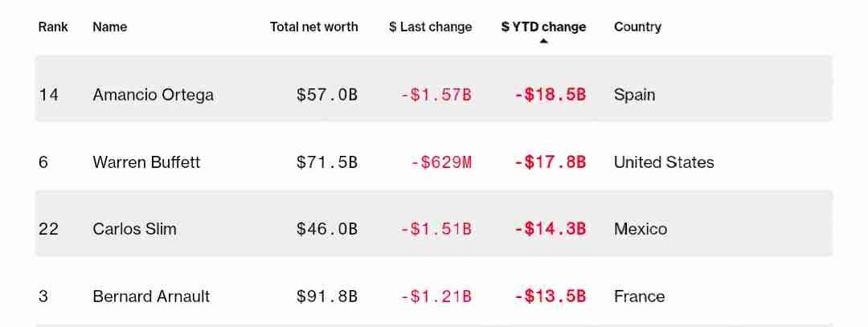This screenshot has height=327, width=868.
Task: Select the United States country entry
Action: point(664,162)
